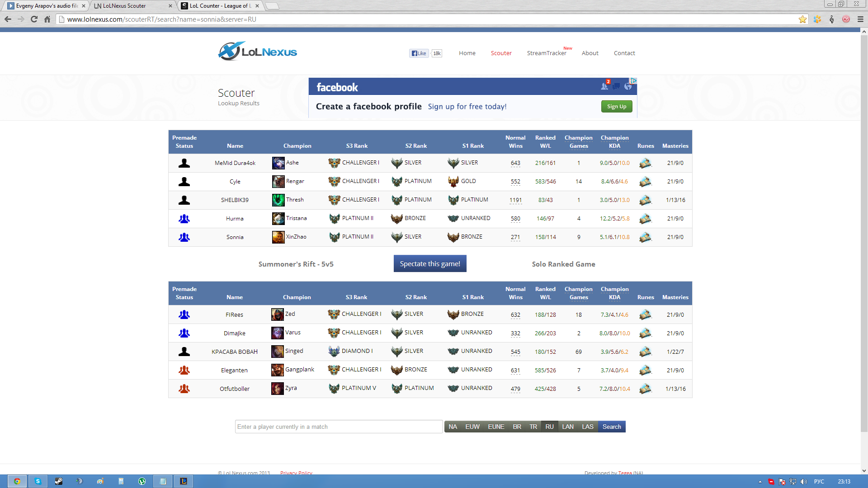Click the Singed champion portrait
Image resolution: width=868 pixels, height=488 pixels.
click(x=278, y=352)
